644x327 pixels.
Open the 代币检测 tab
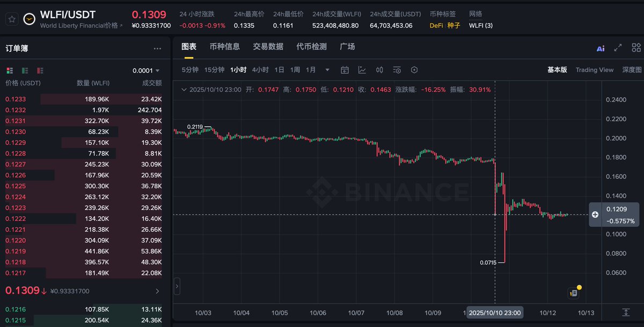pyautogui.click(x=311, y=47)
